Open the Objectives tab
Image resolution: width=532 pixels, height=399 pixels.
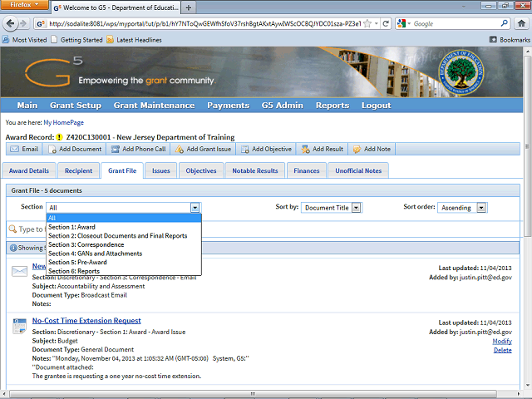[201, 170]
